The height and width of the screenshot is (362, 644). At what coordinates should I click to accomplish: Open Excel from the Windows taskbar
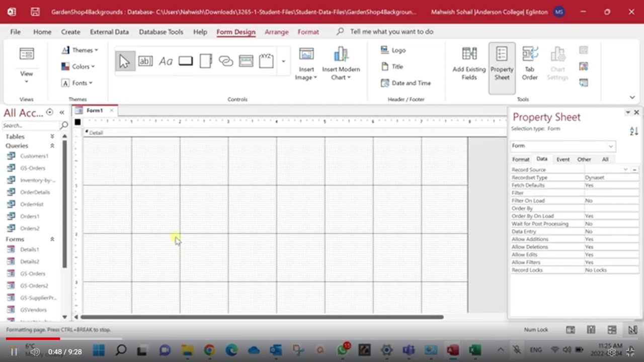pyautogui.click(x=474, y=350)
